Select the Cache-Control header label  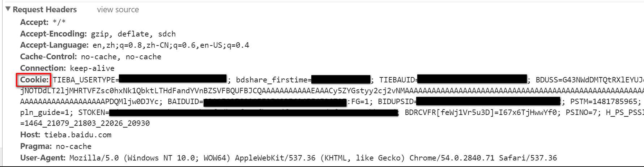[x=48, y=57]
